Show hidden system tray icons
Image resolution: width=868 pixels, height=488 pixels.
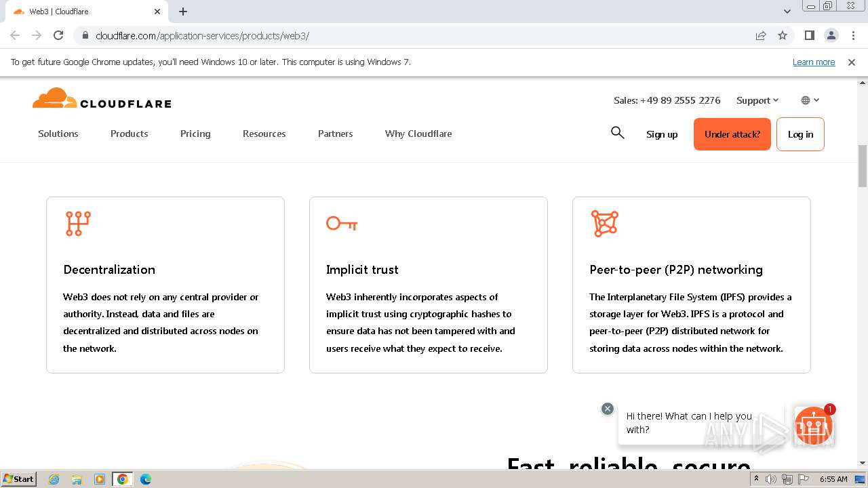[x=756, y=479]
